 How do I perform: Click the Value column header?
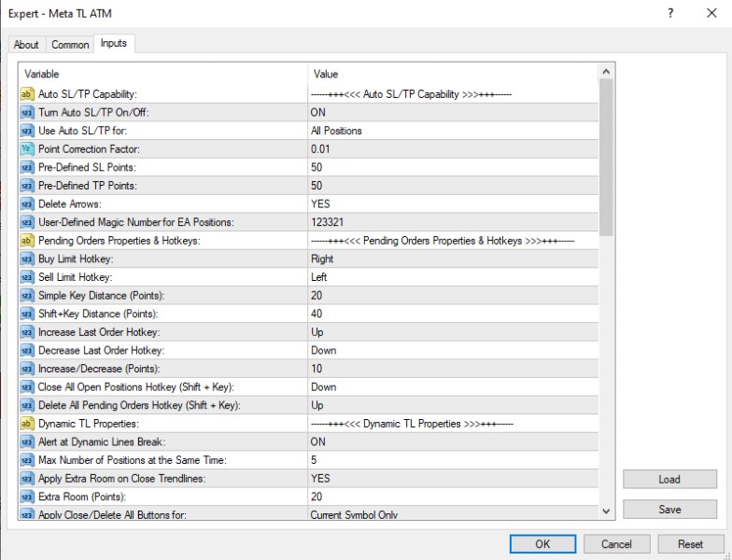click(453, 74)
